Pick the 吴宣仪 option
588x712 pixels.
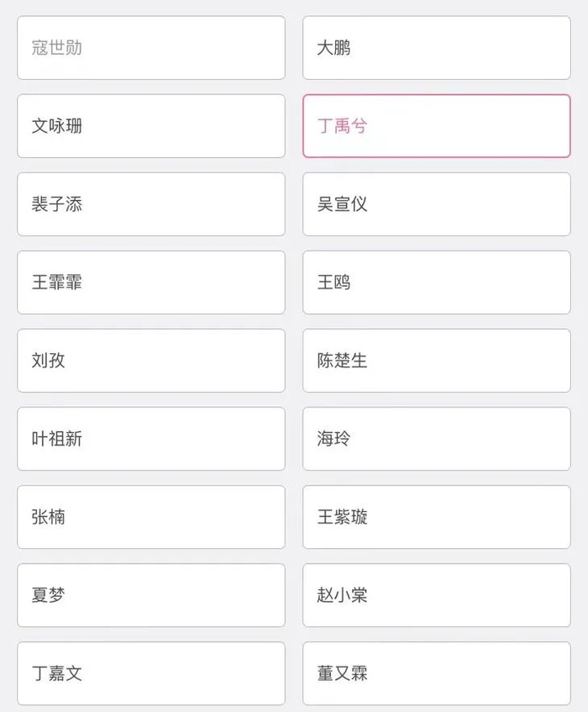[436, 204]
